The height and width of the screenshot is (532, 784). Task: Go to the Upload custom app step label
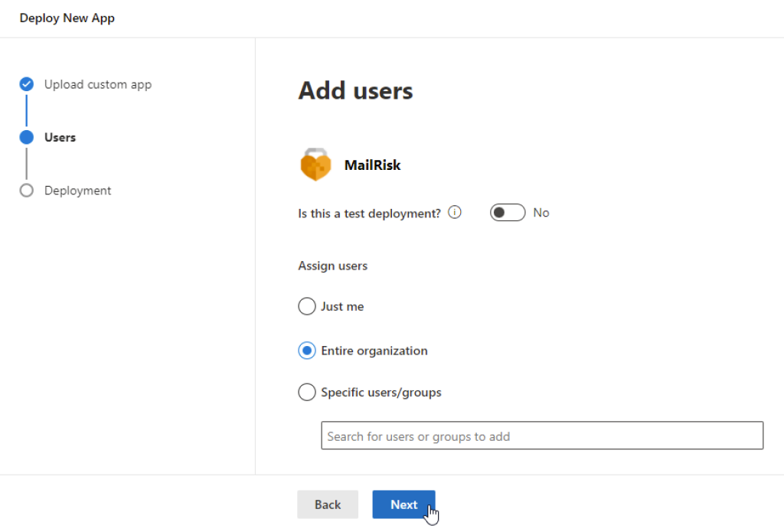(98, 84)
